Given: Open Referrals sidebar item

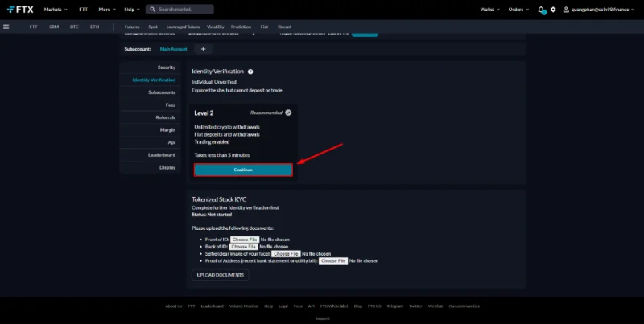Looking at the screenshot, I should (x=151, y=117).
